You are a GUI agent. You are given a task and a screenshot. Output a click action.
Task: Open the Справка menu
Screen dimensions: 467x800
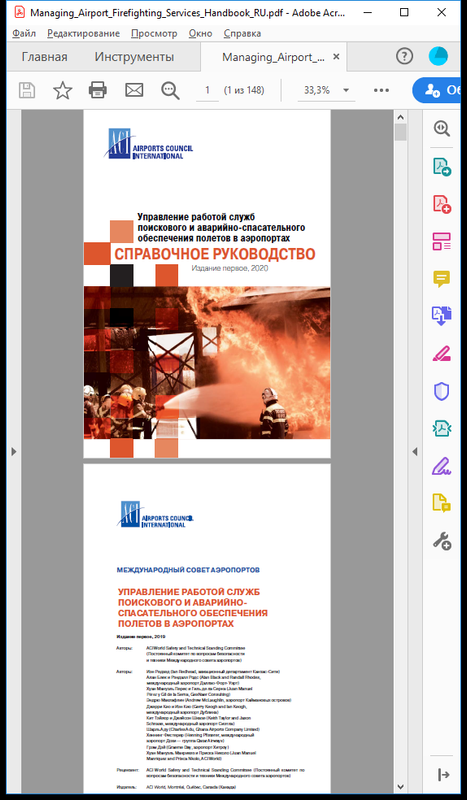(242, 34)
